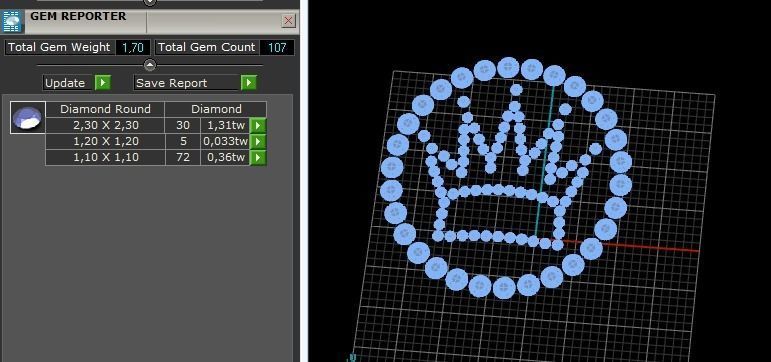The width and height of the screenshot is (771, 362).
Task: Click the 1,31tw weight cell
Action: click(x=226, y=125)
